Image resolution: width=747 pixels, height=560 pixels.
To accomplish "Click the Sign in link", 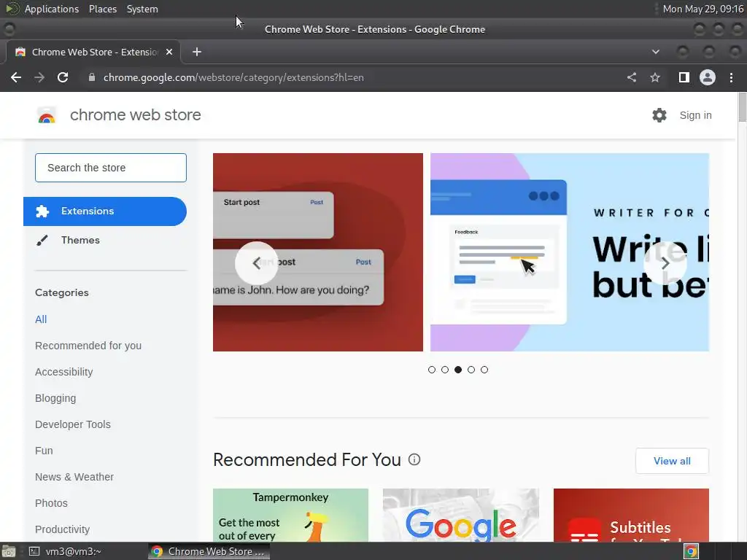I will pyautogui.click(x=695, y=115).
